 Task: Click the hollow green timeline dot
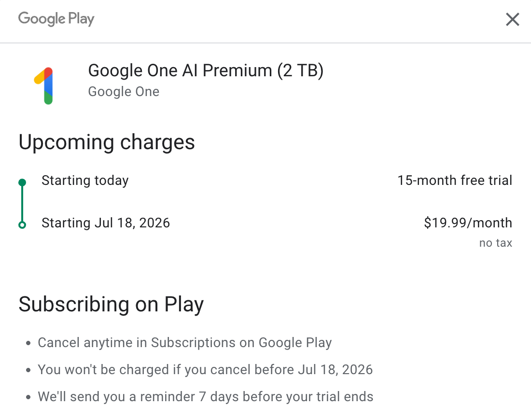click(22, 225)
